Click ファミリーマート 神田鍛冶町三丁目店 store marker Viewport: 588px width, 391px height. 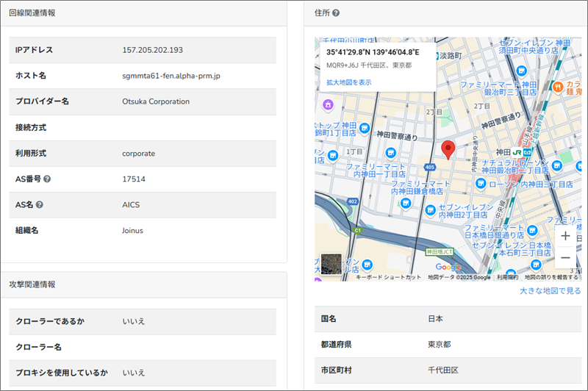(521, 70)
